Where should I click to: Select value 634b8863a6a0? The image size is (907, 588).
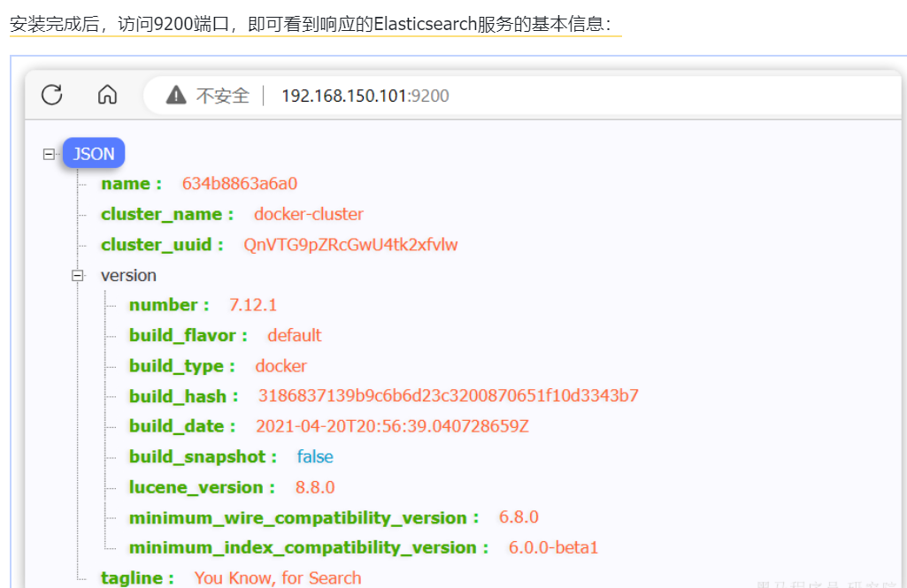point(240,184)
